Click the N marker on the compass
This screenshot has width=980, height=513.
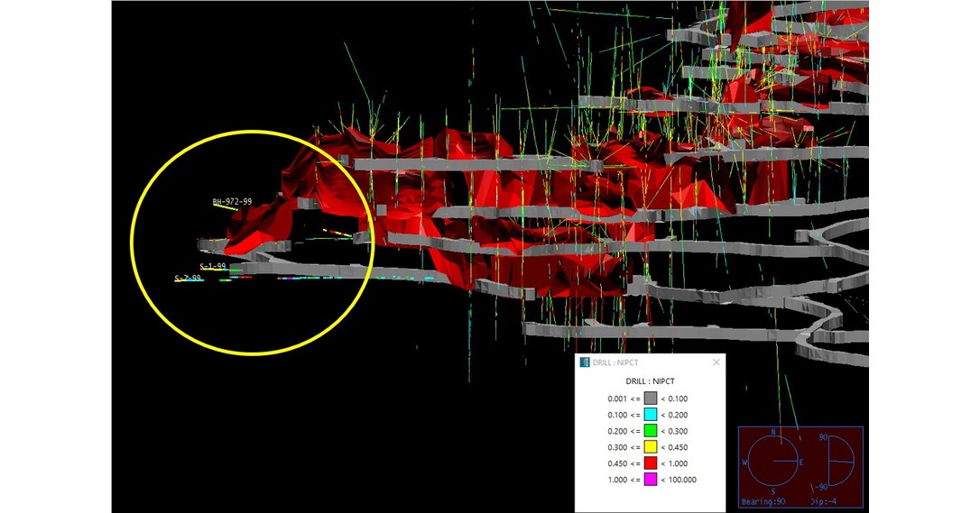772,433
